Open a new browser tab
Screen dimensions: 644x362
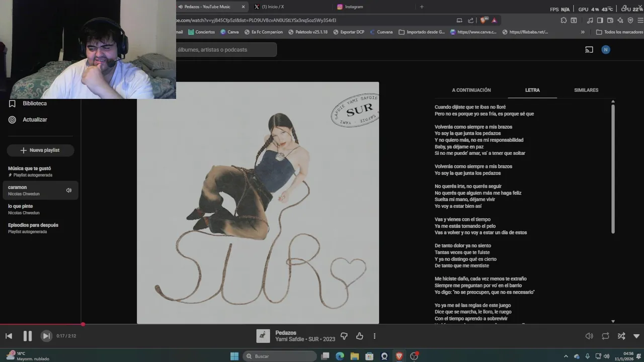pos(422,7)
